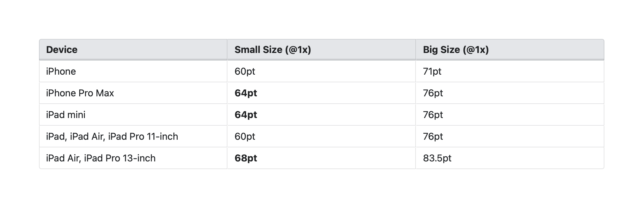Image resolution: width=644 pixels, height=208 pixels.
Task: Click the iPhone row's small size cell
Action: point(321,71)
